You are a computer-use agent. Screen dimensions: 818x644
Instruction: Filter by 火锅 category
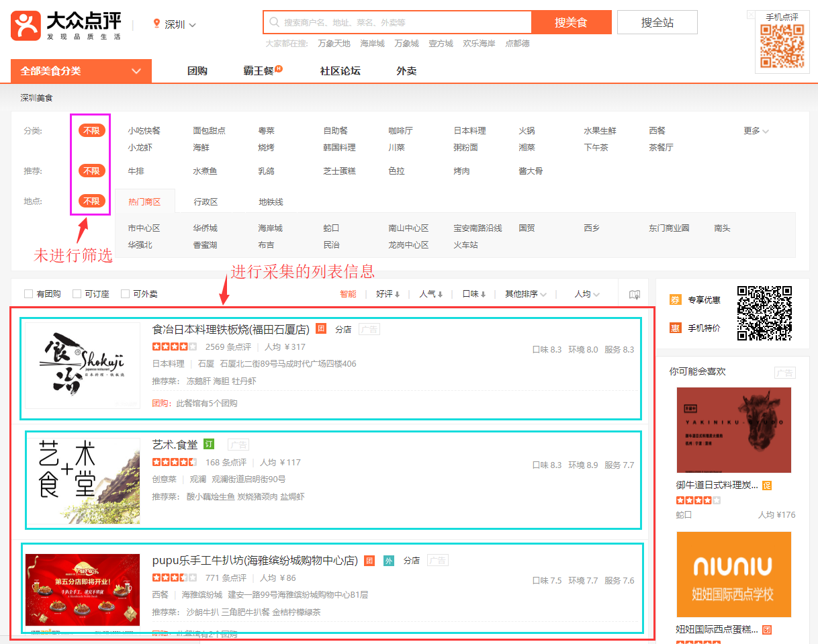527,131
